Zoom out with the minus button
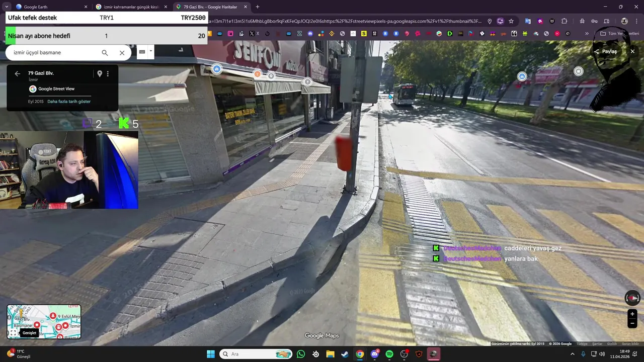 (632, 324)
